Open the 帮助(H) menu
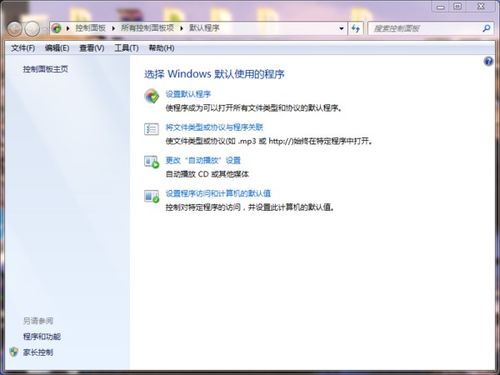The image size is (500, 375). point(161,48)
